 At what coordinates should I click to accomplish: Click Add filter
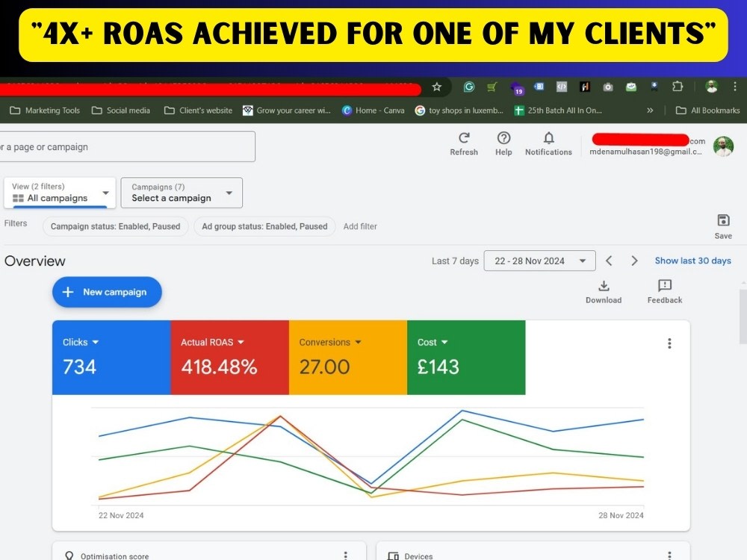coord(360,227)
